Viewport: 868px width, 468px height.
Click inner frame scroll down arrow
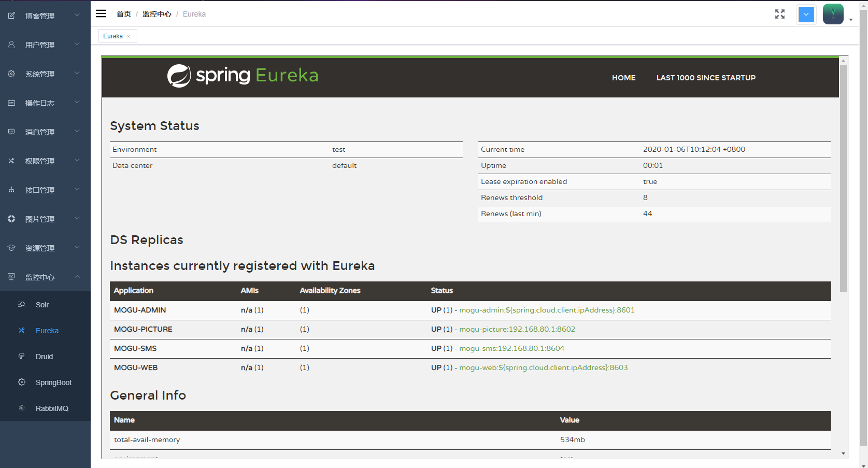click(x=843, y=453)
